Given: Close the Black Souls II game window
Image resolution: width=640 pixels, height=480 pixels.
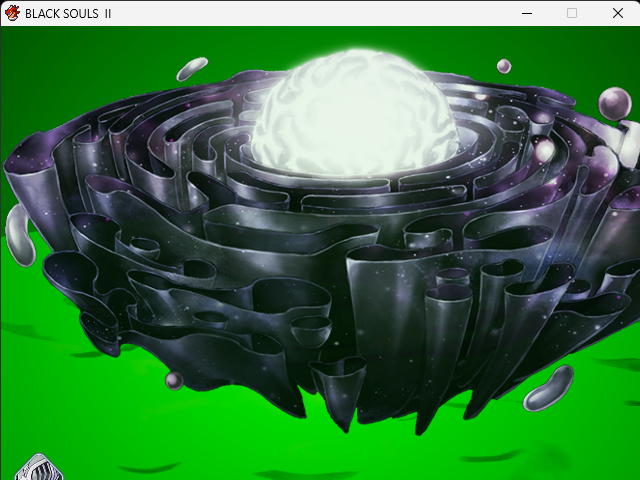Looking at the screenshot, I should 617,13.
